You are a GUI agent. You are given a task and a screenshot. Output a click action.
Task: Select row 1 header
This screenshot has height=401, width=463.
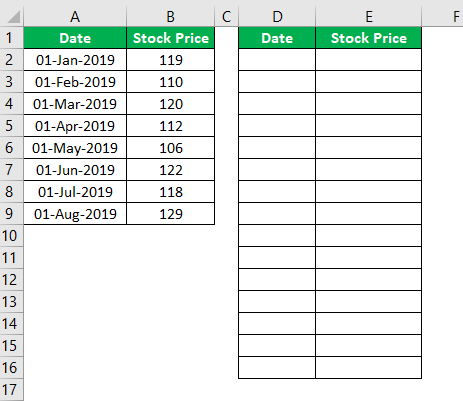coord(11,38)
